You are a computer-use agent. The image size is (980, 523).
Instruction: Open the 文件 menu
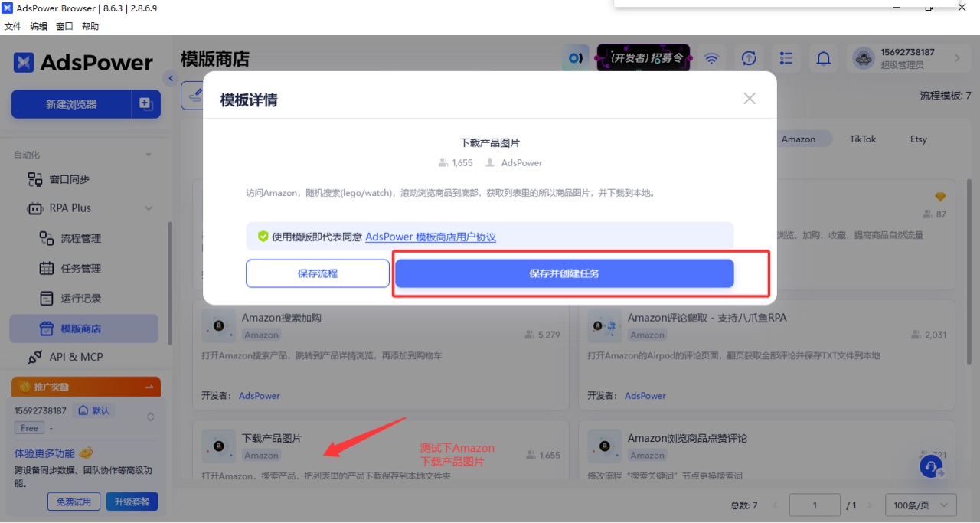click(x=13, y=26)
